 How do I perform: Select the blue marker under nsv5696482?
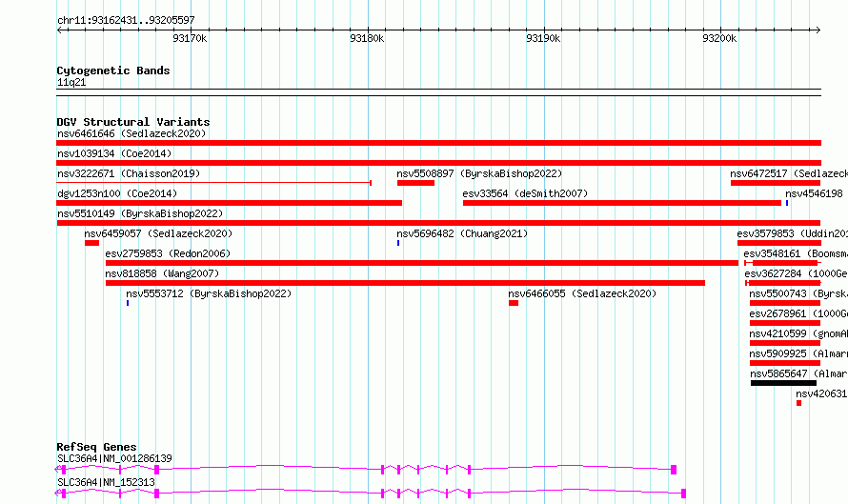(x=398, y=243)
